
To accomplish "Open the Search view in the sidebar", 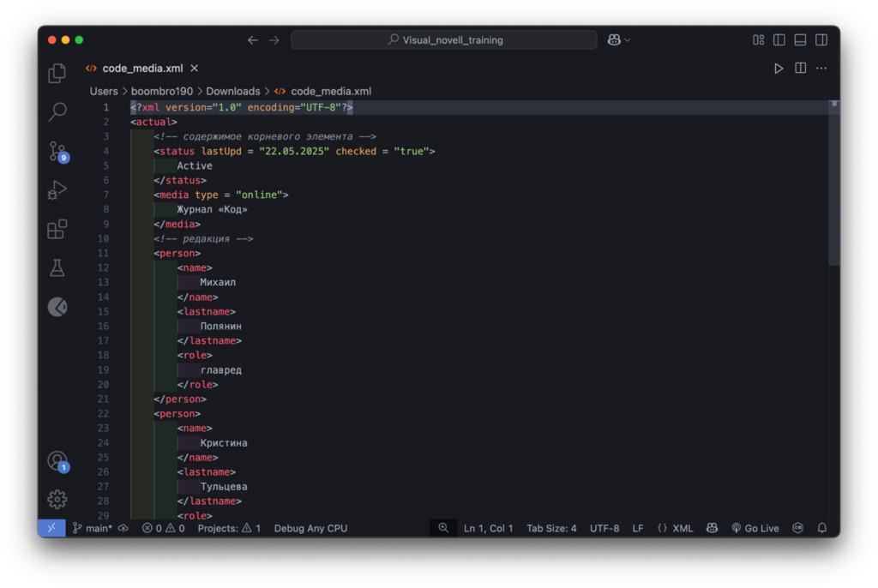I will pyautogui.click(x=57, y=111).
